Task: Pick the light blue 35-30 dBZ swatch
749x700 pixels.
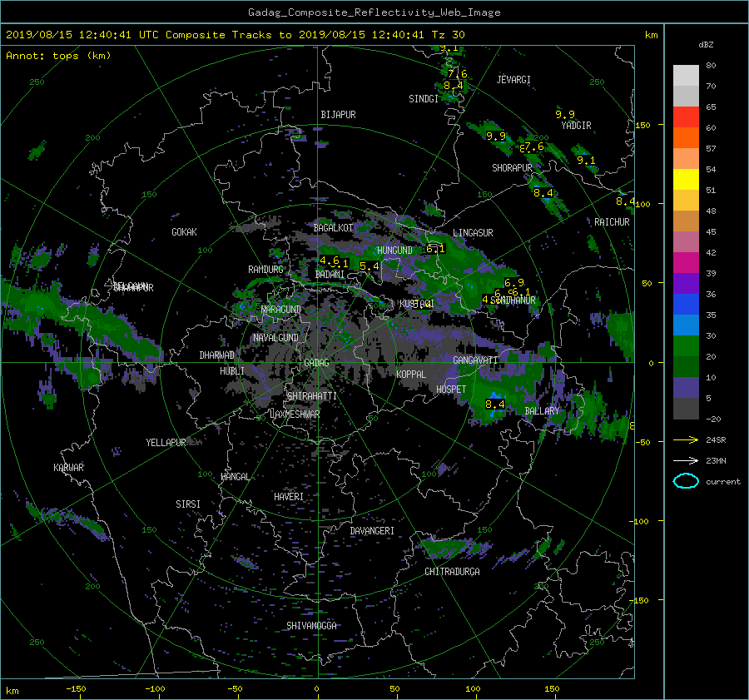Action: tap(686, 325)
